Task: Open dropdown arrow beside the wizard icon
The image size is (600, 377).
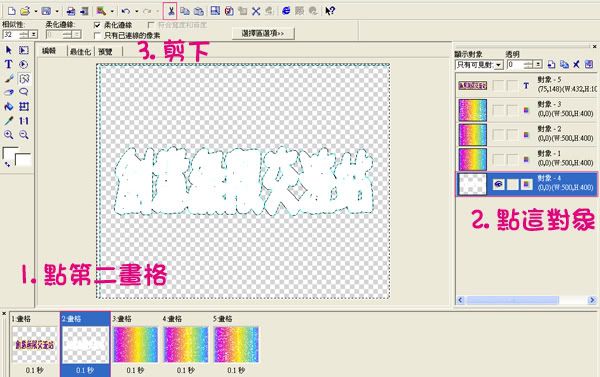Action: coord(112,11)
